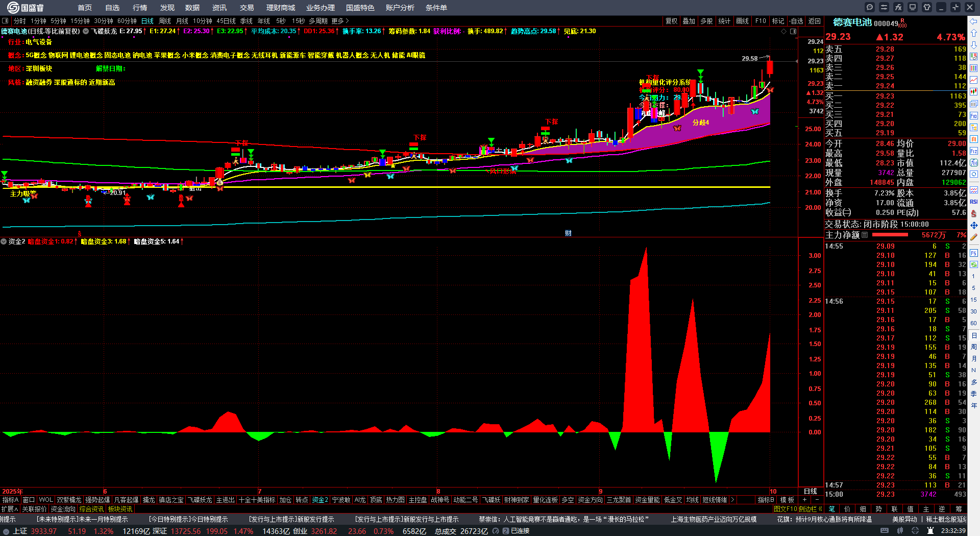Open the 指标B dropdown
The width and height of the screenshot is (980, 536).
[766, 500]
